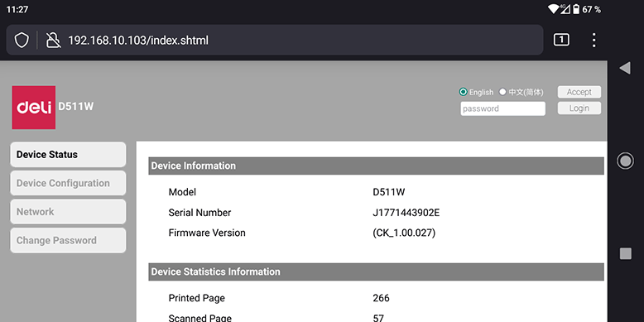Tap the tracking protection shield icon
The height and width of the screenshot is (322, 644).
coord(22,41)
